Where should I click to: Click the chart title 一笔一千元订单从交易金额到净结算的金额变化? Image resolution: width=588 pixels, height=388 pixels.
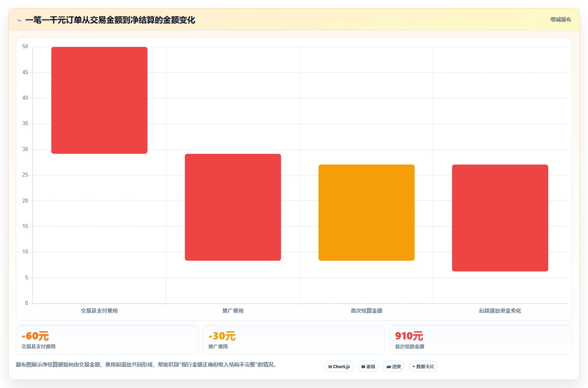[x=110, y=20]
